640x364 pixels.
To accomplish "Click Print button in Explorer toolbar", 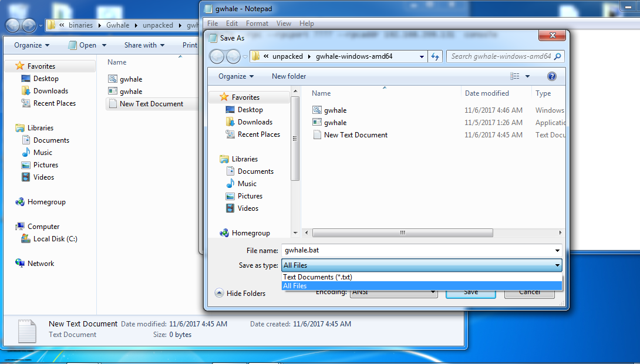I will (x=190, y=45).
